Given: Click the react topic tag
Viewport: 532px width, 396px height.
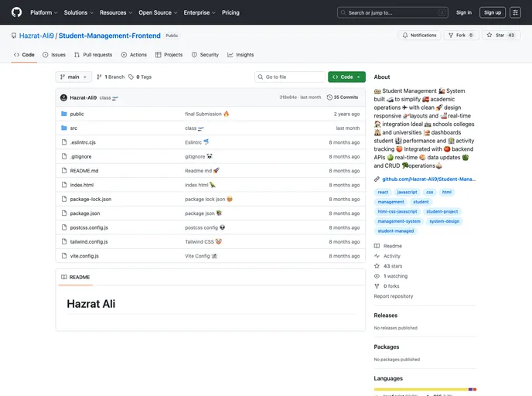Looking at the screenshot, I should (x=383, y=192).
